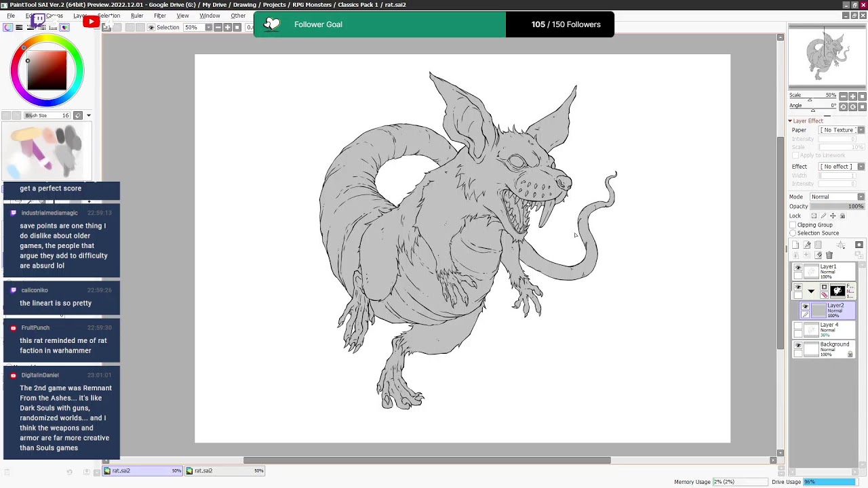Viewport: 868px width, 488px height.
Task: Click the Brush Size value 16
Action: pyautogui.click(x=65, y=116)
